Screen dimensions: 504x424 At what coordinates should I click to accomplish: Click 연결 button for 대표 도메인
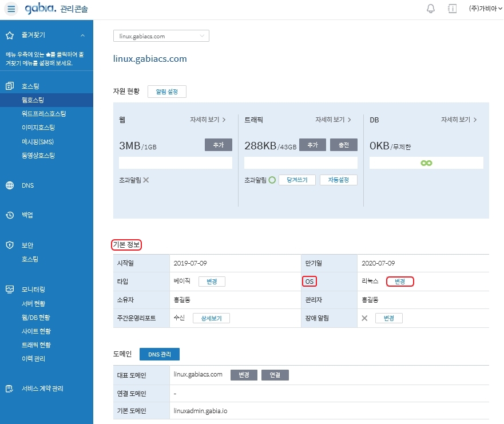coord(275,375)
